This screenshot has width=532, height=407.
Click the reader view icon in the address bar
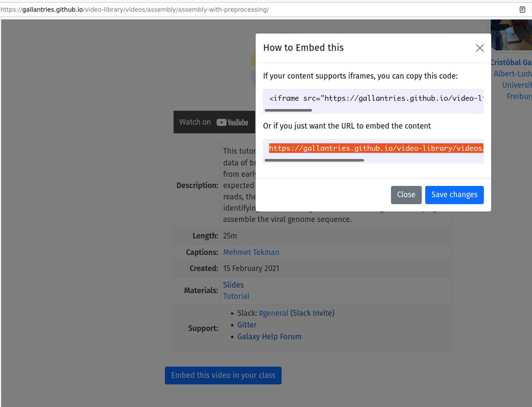522,9
